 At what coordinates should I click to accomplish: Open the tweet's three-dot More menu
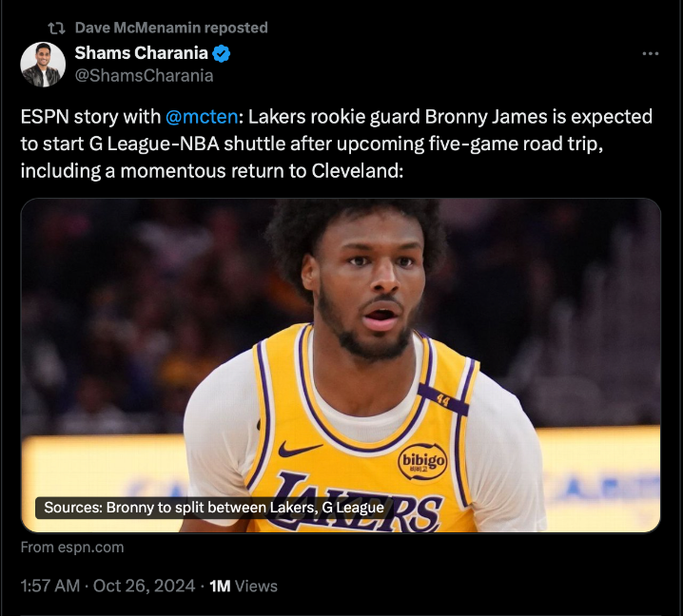click(651, 54)
